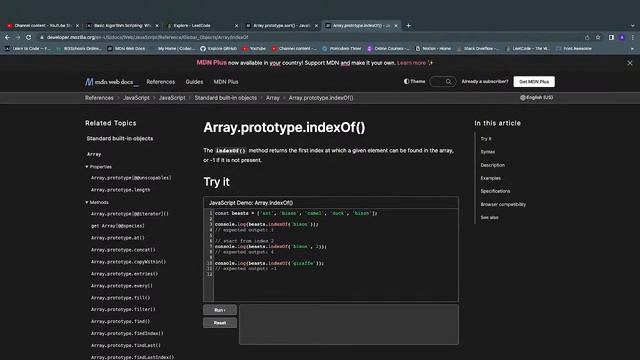Image resolution: width=640 pixels, height=360 pixels.
Task: Open the Standard built-in objects sidebar link
Action: (x=120, y=139)
